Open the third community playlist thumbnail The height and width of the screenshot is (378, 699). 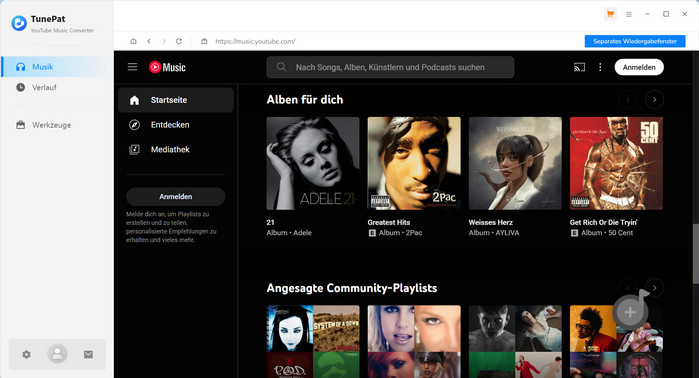pyautogui.click(x=515, y=341)
